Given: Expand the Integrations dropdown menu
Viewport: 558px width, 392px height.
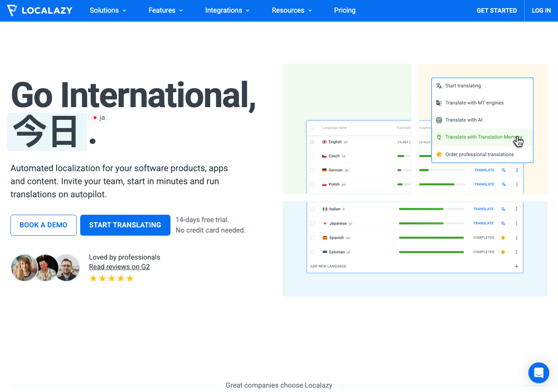Looking at the screenshot, I should [228, 10].
